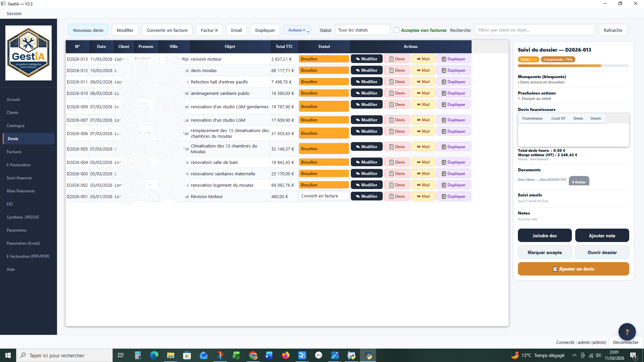
Task: Go to Factures in the sidebar
Action: point(14,152)
